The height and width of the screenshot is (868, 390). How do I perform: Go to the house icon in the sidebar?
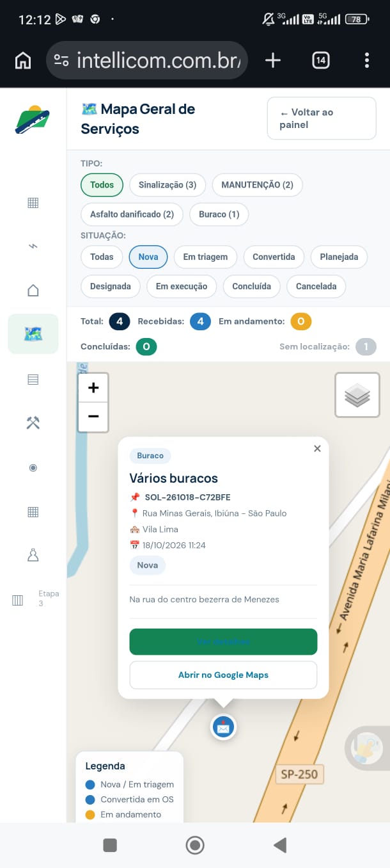tap(33, 291)
